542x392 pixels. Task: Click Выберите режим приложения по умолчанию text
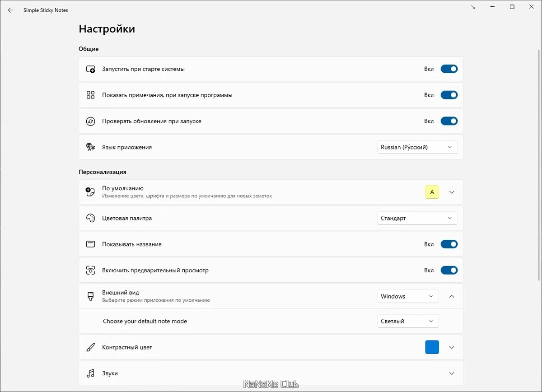tap(156, 300)
